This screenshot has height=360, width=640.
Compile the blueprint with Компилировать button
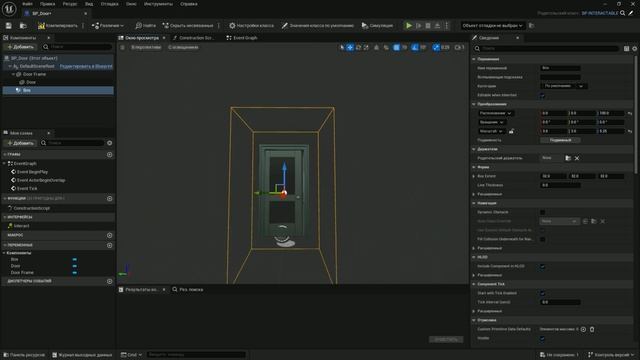coord(58,25)
